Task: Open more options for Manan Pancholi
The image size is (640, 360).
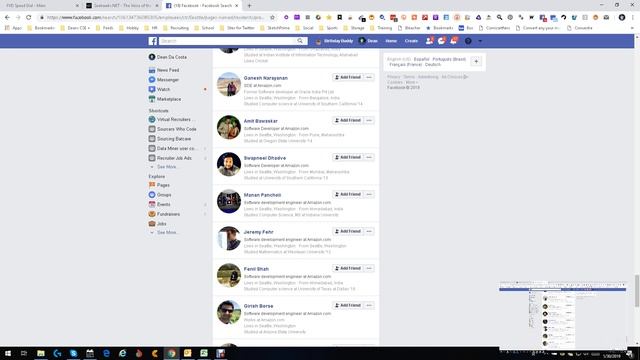Action: pyautogui.click(x=369, y=194)
